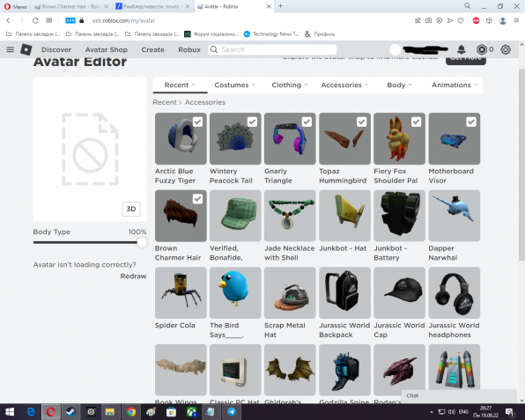525x420 pixels.
Task: Reload the page with the refresh icon
Action: pyautogui.click(x=35, y=20)
